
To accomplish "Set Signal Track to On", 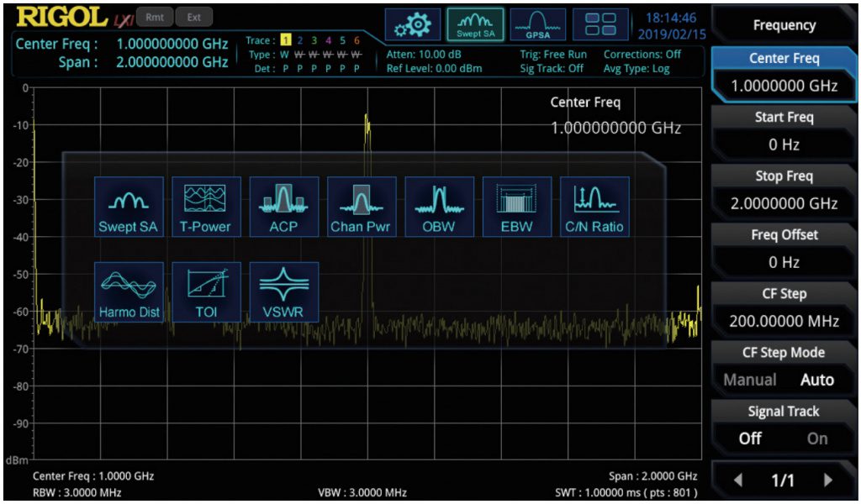I will click(816, 438).
